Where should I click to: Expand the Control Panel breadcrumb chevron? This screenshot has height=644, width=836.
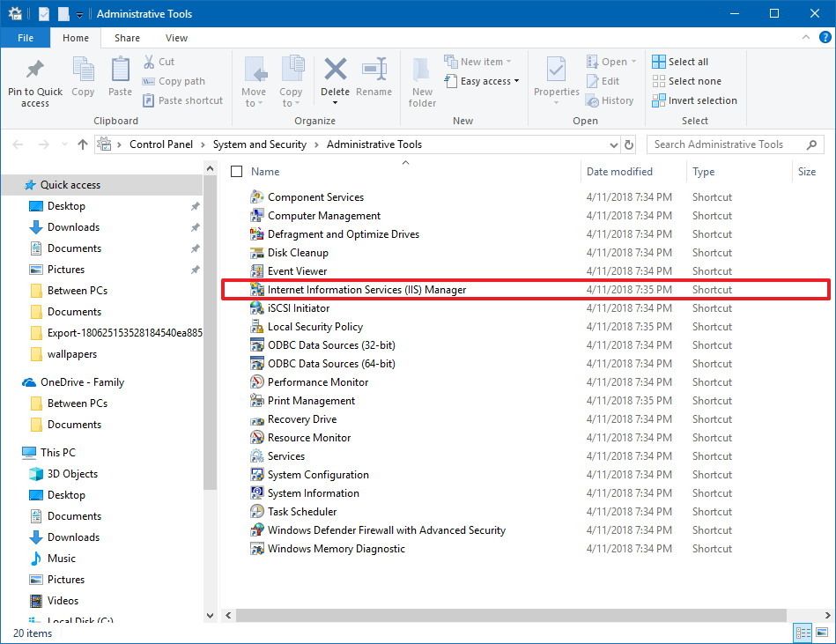click(203, 144)
